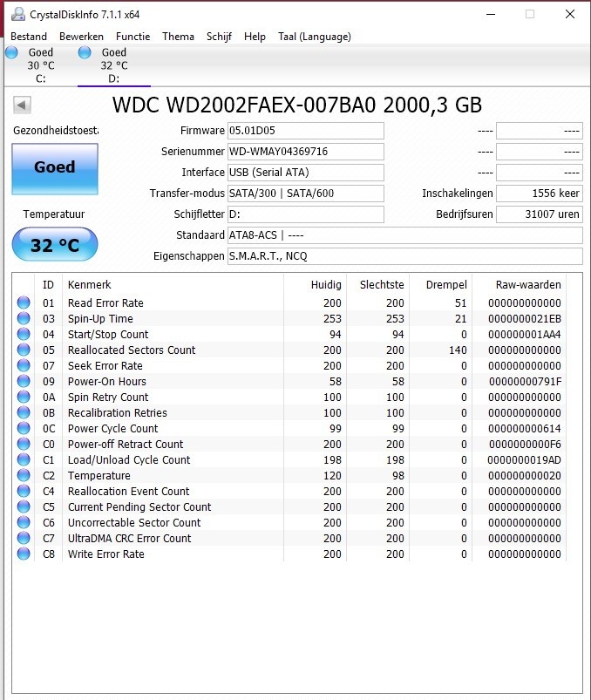Click status orb of Current Pending Sector Count row
Viewport: 591px width, 700px height.
point(24,506)
